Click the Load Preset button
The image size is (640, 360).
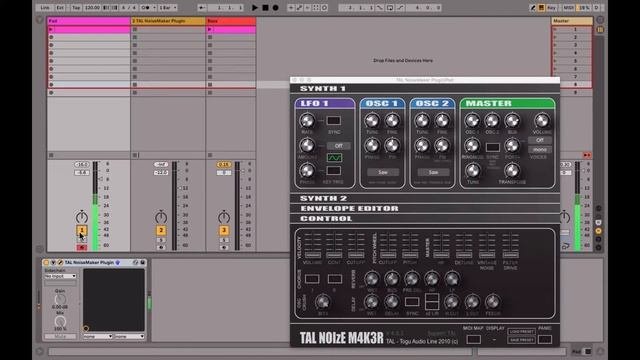click(x=522, y=332)
